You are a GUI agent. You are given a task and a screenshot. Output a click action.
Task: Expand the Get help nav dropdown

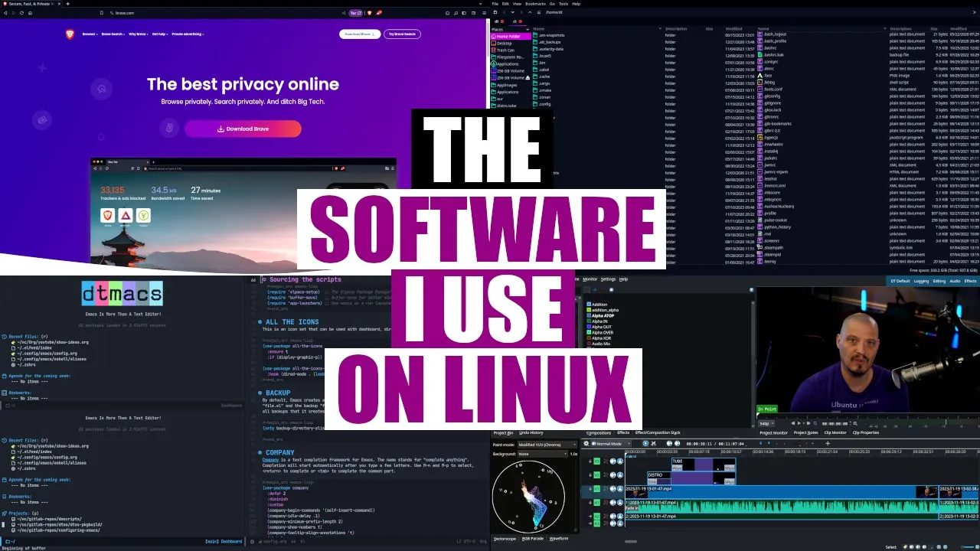(x=160, y=34)
